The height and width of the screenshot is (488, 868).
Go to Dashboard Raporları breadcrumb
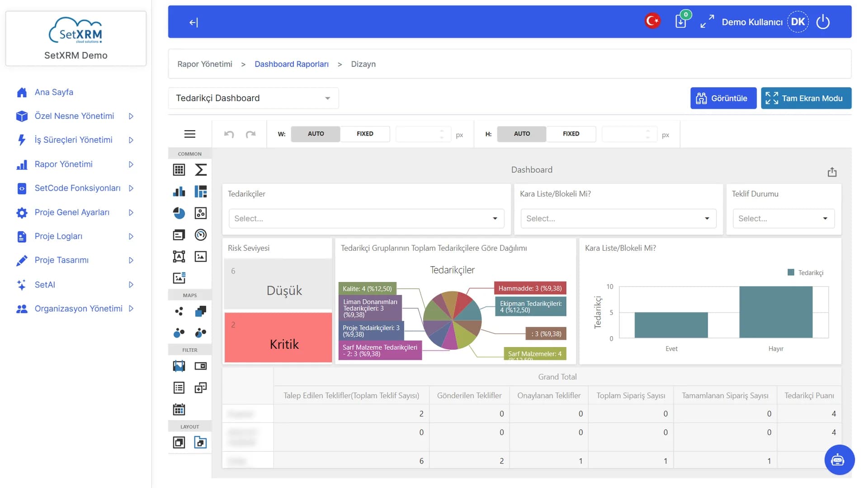(292, 64)
